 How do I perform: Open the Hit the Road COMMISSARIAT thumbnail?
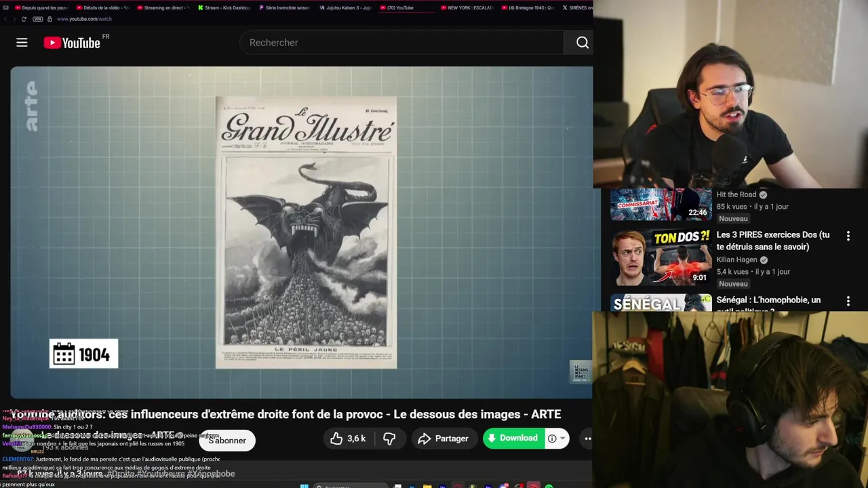click(661, 205)
